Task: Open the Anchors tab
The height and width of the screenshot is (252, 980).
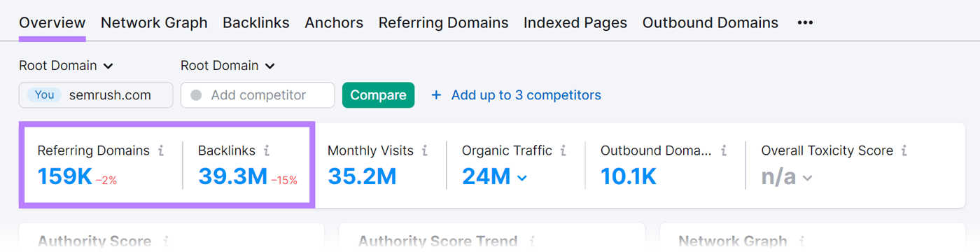Action: pyautogui.click(x=334, y=22)
